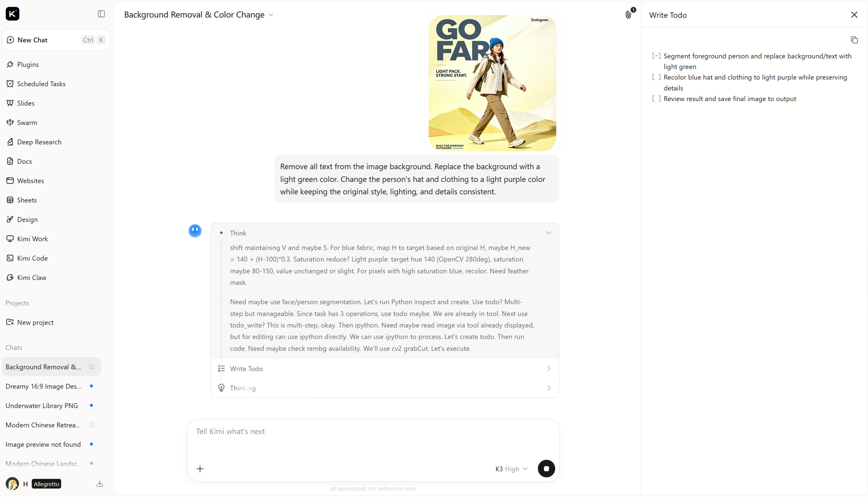Collapse the Think section chevron
This screenshot has height=497, width=868.
549,233
